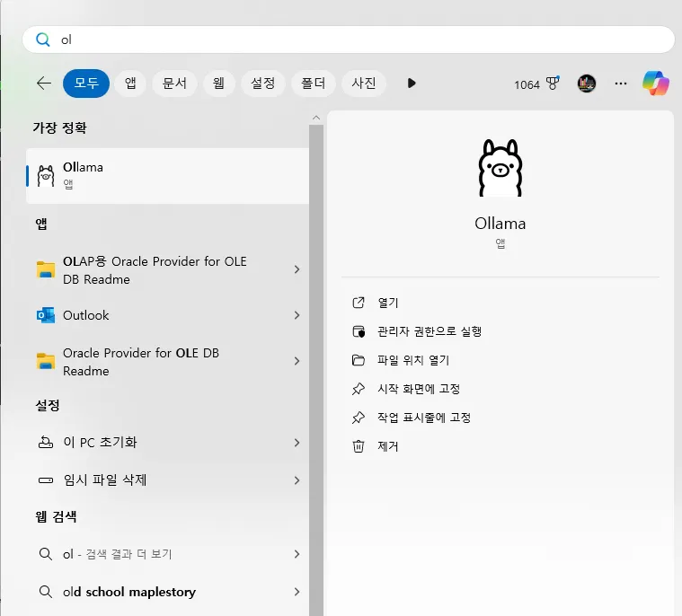Click 열기 to open Ollama

coord(388,303)
